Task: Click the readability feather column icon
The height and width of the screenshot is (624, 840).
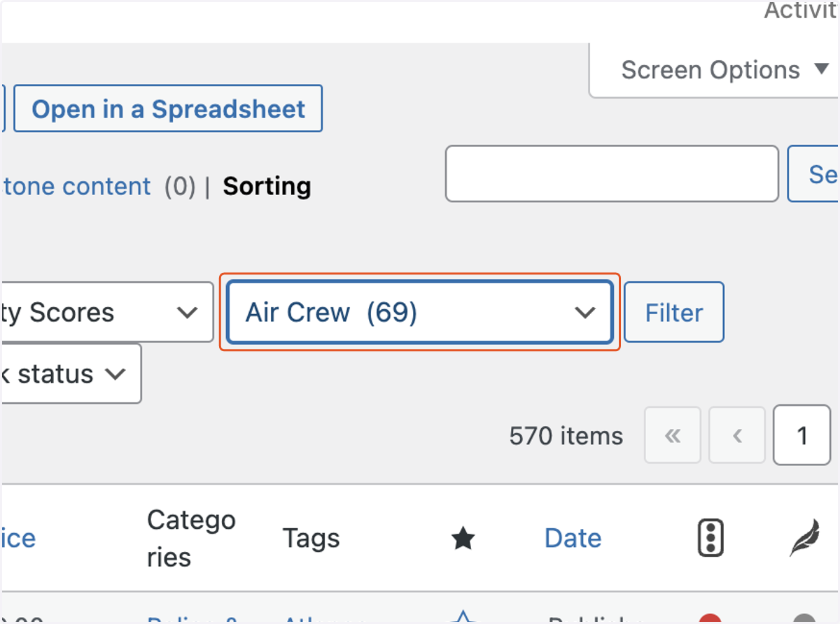Action: tap(804, 539)
